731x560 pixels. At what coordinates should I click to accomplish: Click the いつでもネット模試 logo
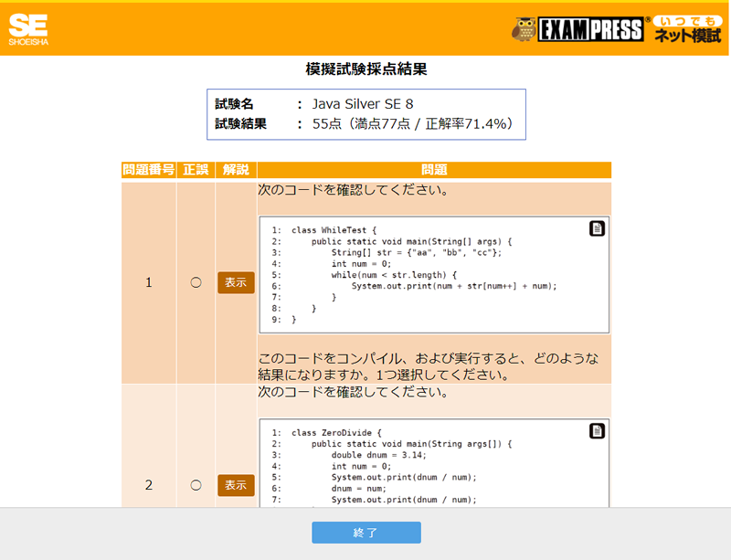[x=688, y=29]
